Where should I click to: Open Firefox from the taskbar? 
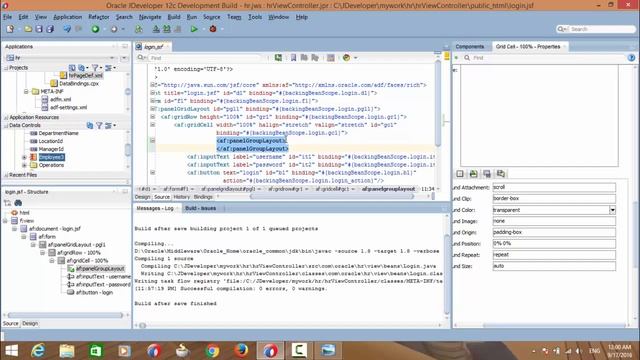(241, 351)
